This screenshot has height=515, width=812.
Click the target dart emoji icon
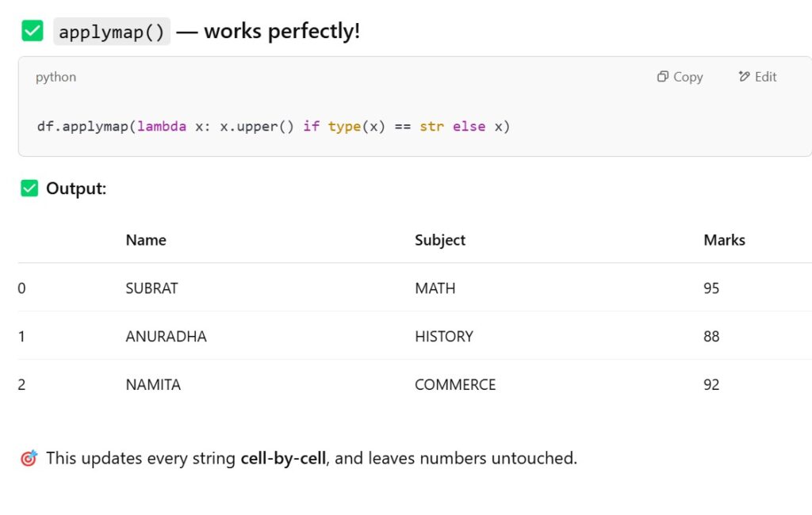pos(29,458)
